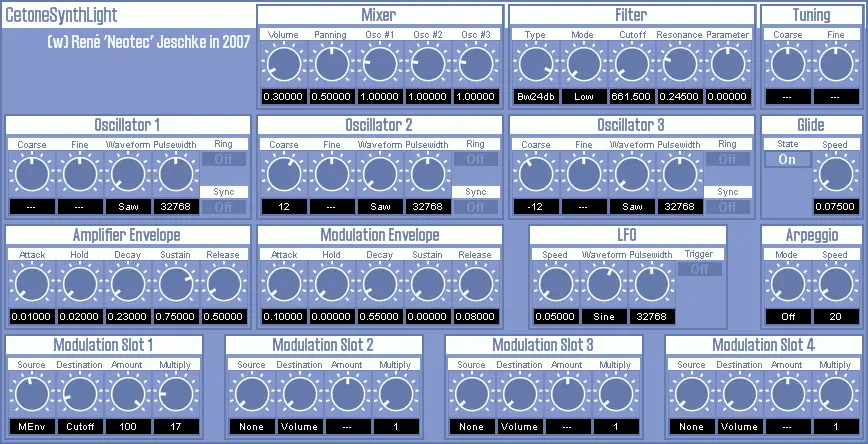Adjust the Mixer Panning knob
Viewport: 868px width, 444px height.
(331, 64)
